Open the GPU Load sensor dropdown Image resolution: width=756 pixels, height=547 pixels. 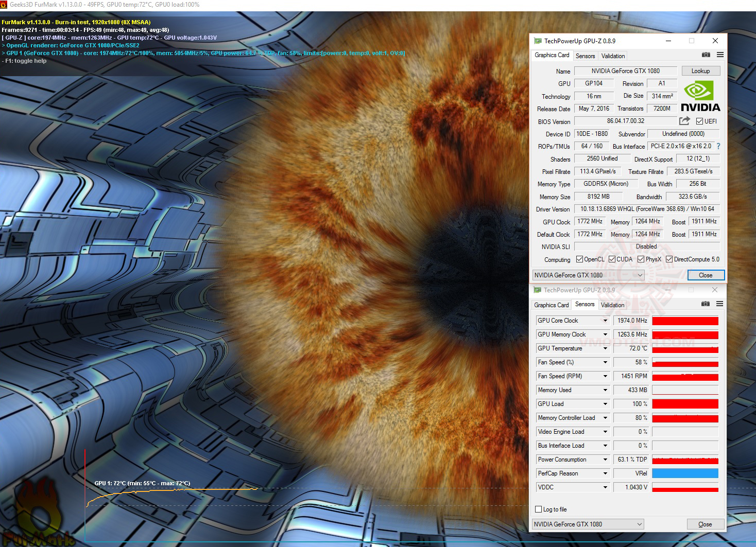pos(605,404)
